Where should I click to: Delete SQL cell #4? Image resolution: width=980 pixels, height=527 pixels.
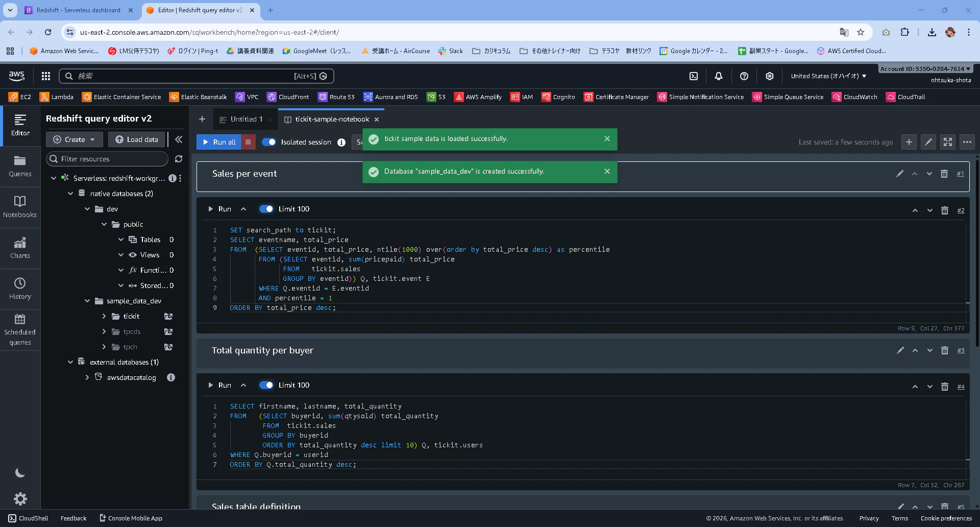[945, 387]
